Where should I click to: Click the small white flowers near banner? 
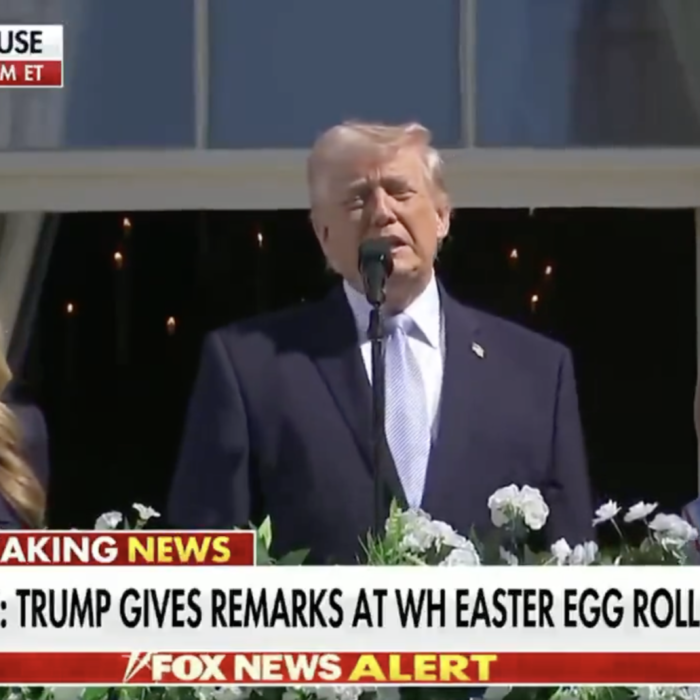click(127, 517)
